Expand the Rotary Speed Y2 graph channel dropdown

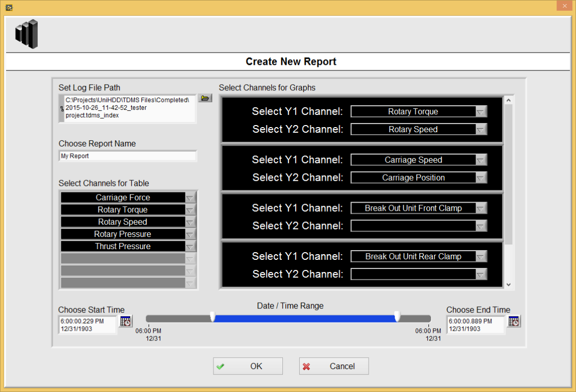481,129
